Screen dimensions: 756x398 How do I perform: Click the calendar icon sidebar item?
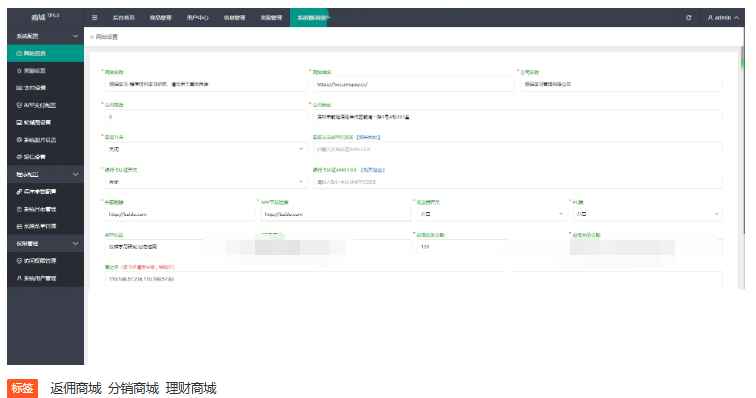pos(19,209)
